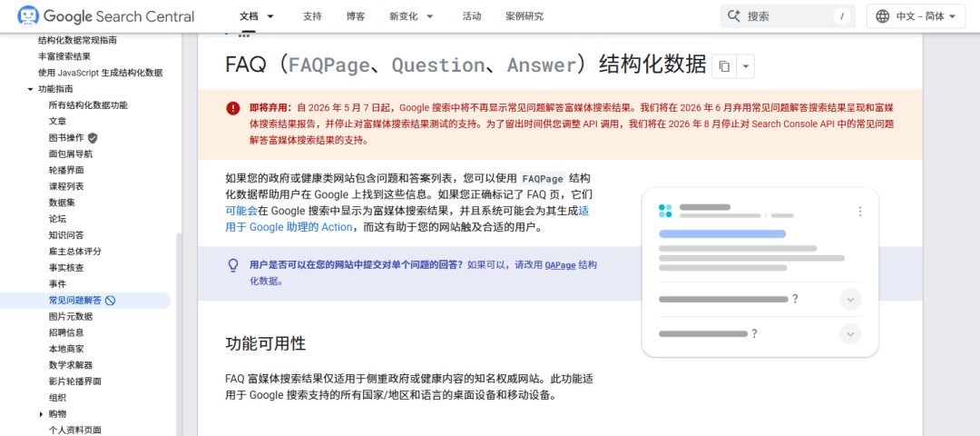Select 事件 in the sidebar
Image resolution: width=980 pixels, height=436 pixels.
tap(57, 284)
